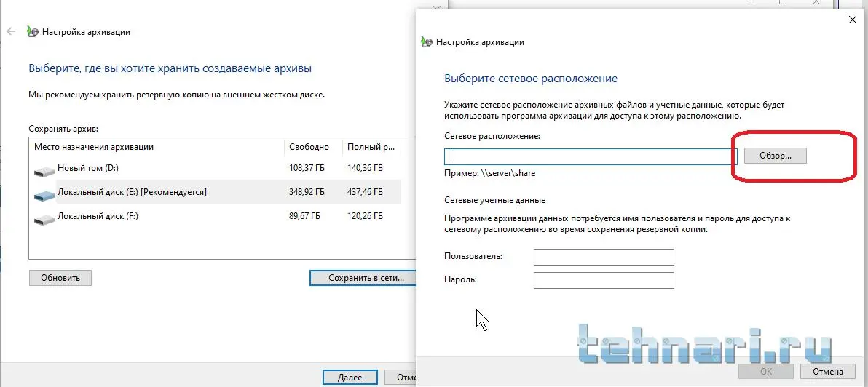Viewport: 868px width, 387px height.
Task: Select the drive icon for Новый том (D:)
Action: pos(44,169)
